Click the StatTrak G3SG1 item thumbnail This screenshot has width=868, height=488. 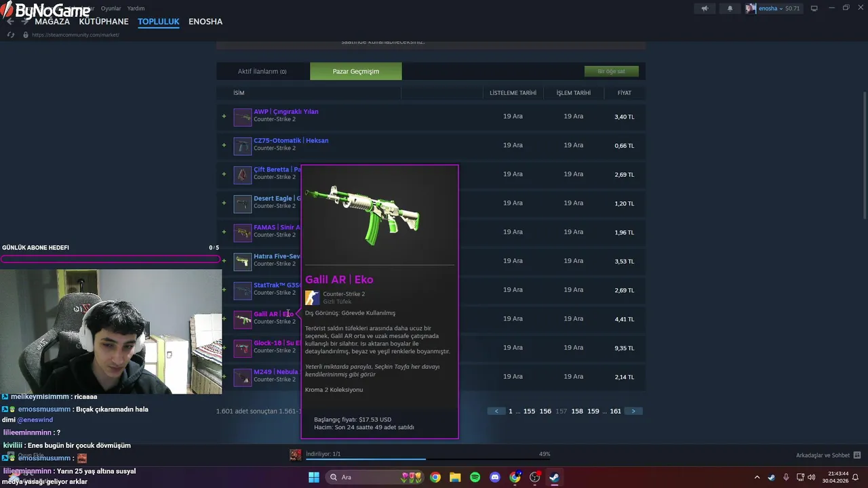(x=243, y=291)
